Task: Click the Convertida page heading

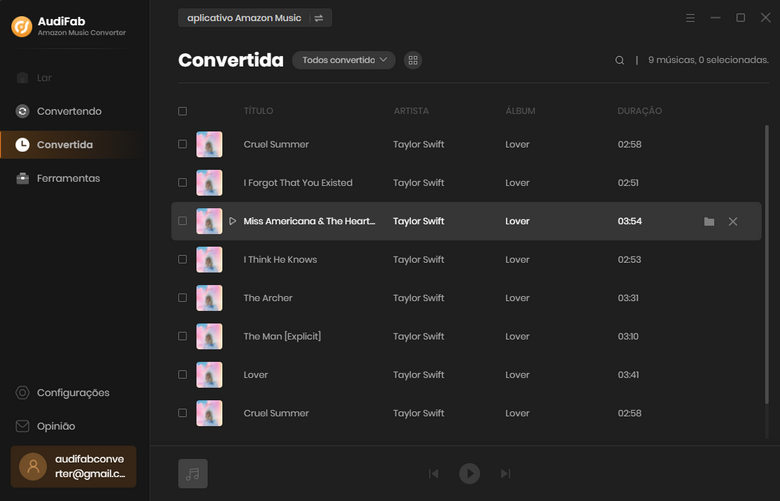Action: coord(231,60)
